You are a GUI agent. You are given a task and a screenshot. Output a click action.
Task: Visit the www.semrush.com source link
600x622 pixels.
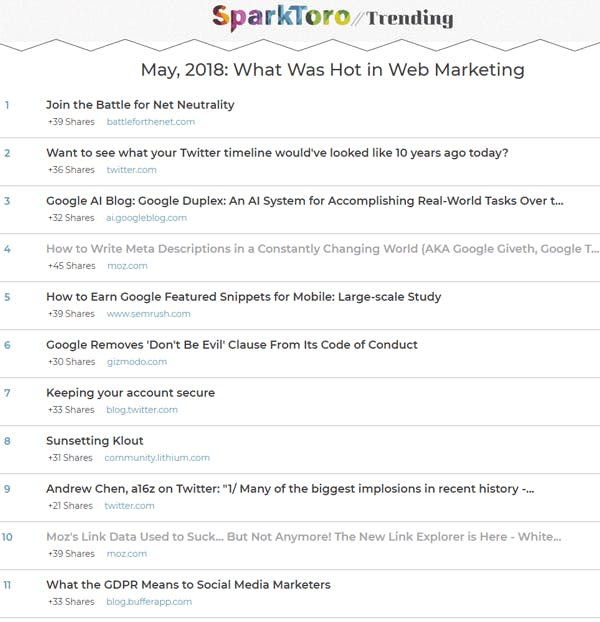point(148,314)
